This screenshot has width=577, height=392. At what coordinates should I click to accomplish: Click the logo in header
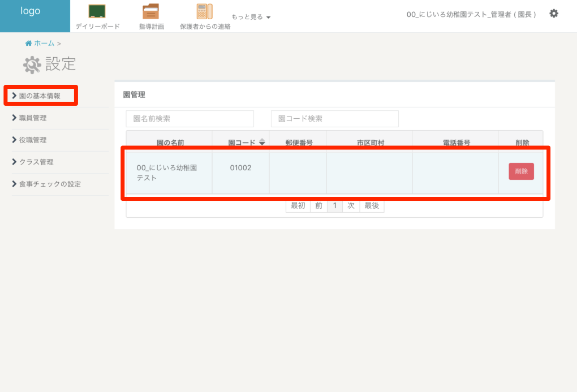click(31, 11)
